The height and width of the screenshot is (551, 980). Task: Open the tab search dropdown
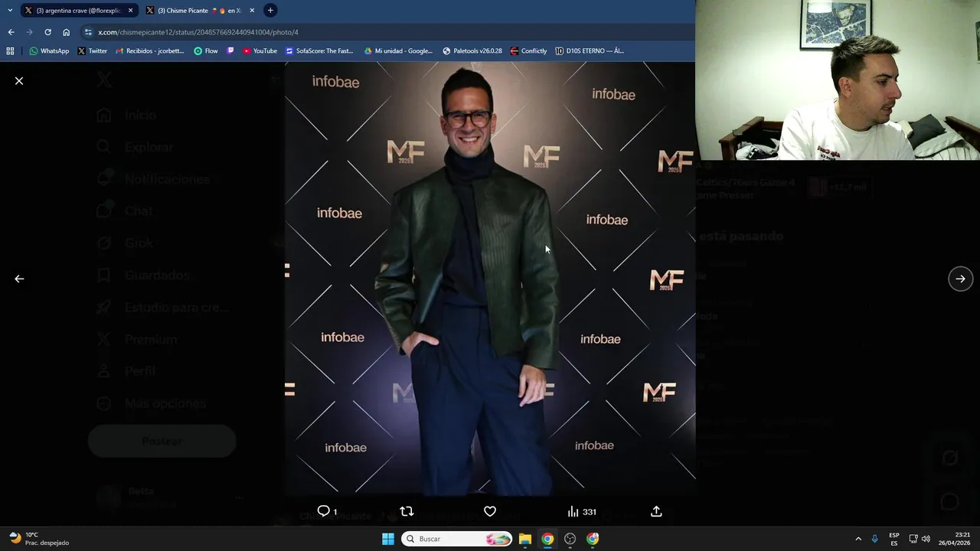click(9, 11)
